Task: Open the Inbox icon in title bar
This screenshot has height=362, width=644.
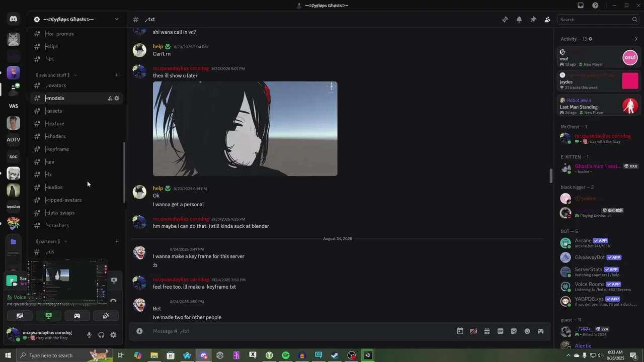Action: pyautogui.click(x=580, y=6)
